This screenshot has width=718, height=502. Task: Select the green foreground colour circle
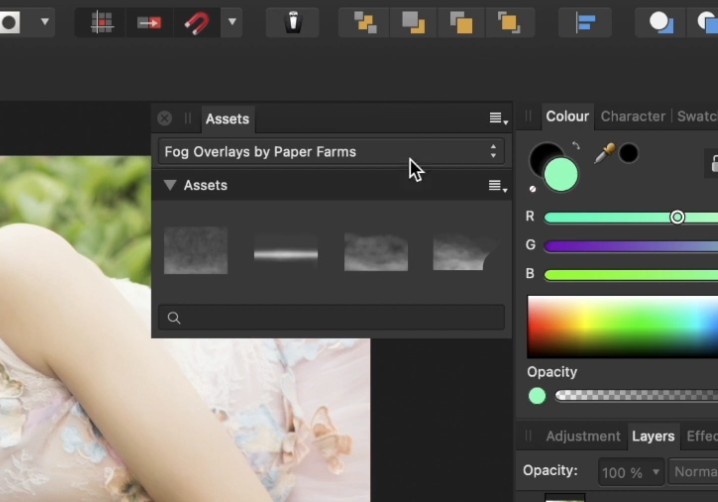[x=561, y=175]
